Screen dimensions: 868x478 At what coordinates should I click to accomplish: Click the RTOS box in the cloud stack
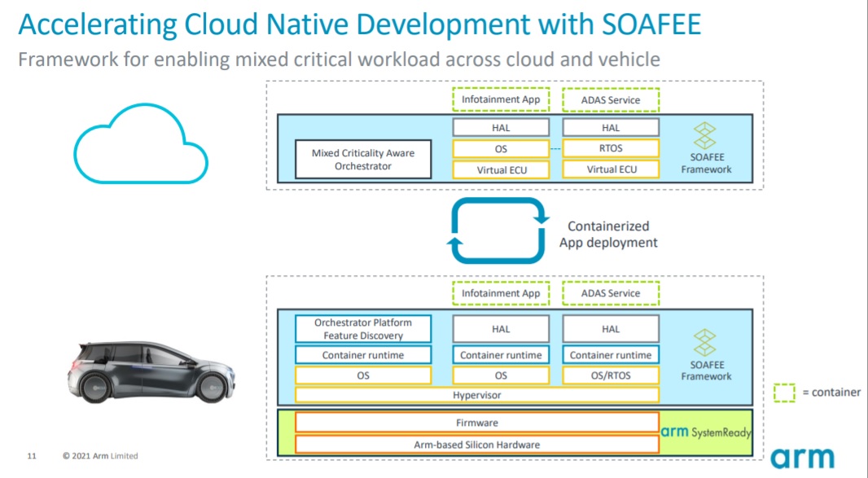click(x=611, y=148)
